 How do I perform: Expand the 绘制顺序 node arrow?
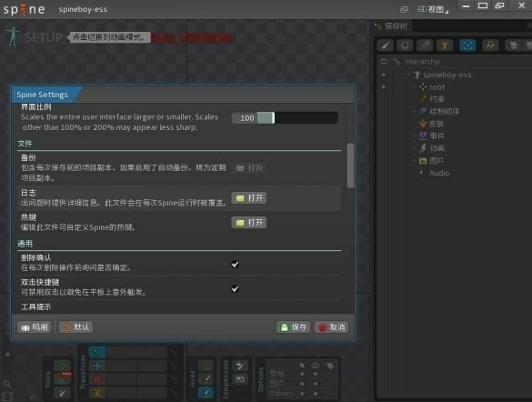tap(414, 111)
